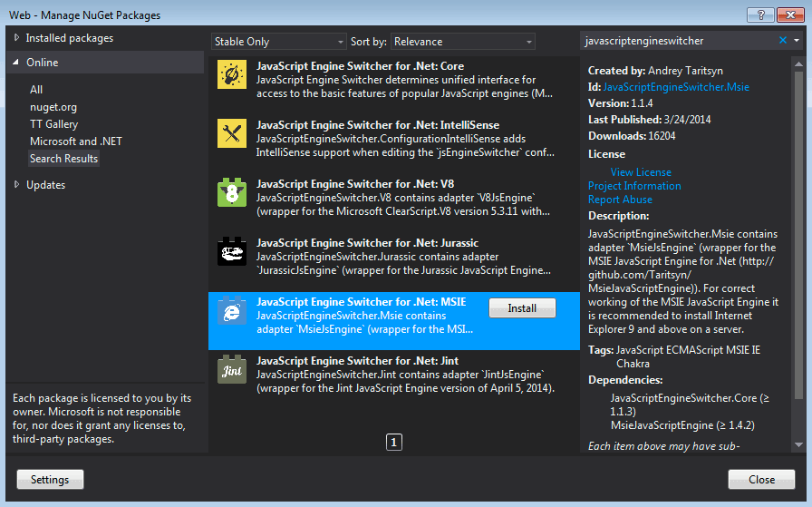Click the Last Published 3/24/2014 text
This screenshot has width=812, height=507.
click(x=650, y=120)
